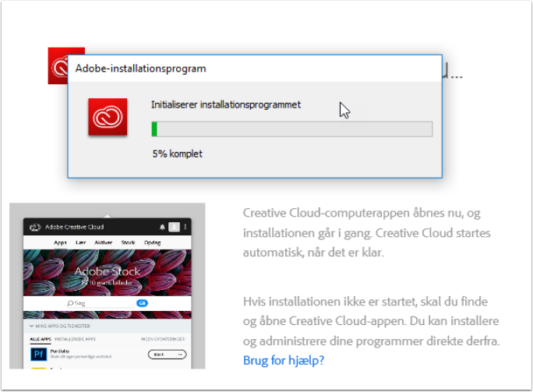533x392 pixels.
Task: Click the profile avatar icon in the preview header
Action: click(x=174, y=227)
